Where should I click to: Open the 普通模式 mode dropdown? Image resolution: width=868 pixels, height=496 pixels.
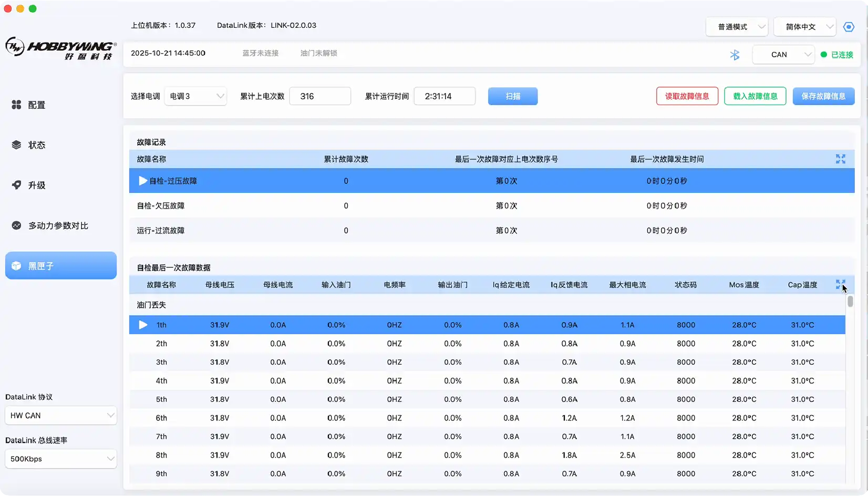coord(737,27)
